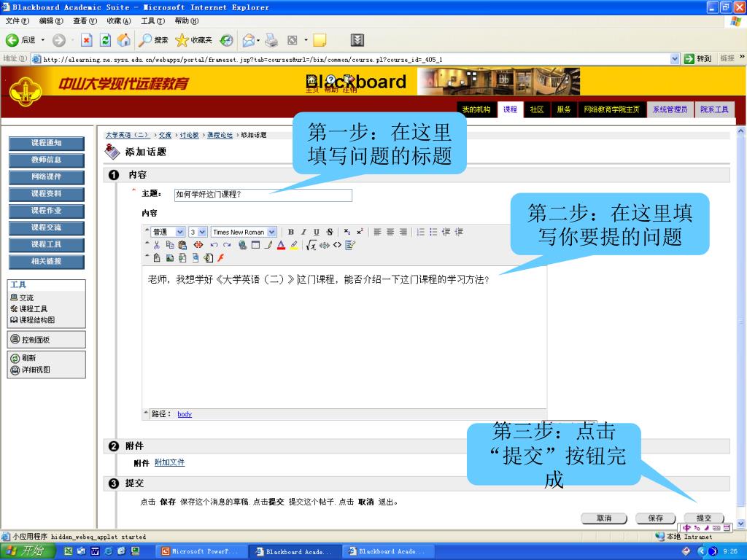Click the 主题 subject input field
The image size is (747, 560).
pyautogui.click(x=263, y=195)
